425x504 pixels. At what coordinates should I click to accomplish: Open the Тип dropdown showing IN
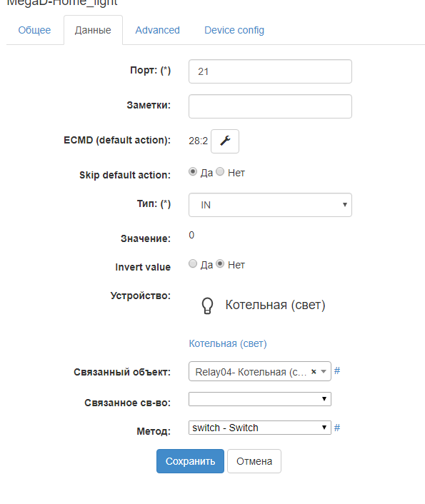tap(270, 205)
